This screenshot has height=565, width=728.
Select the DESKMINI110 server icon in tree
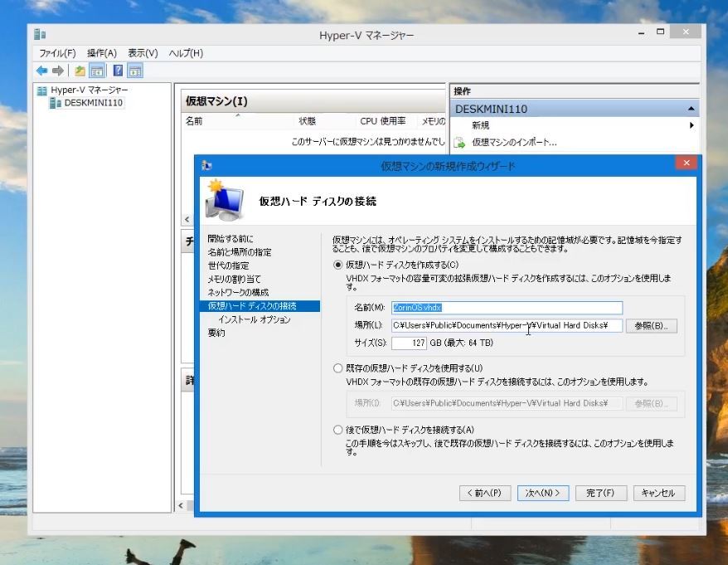[x=56, y=103]
